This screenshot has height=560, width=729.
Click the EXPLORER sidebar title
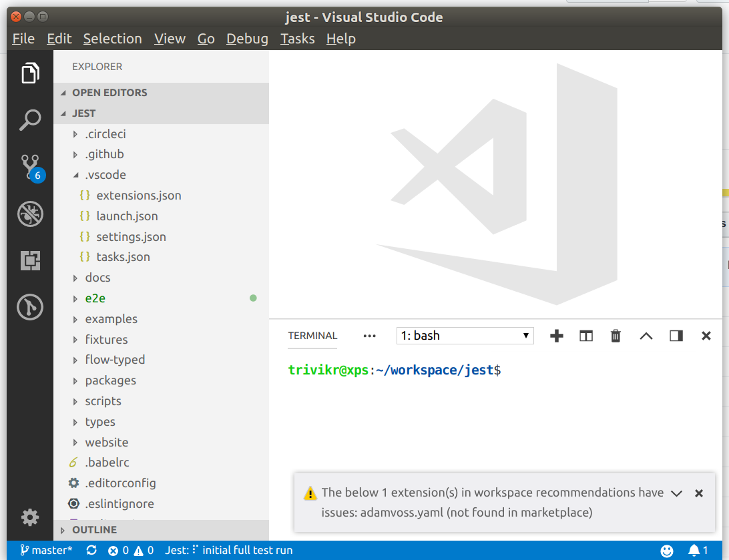pyautogui.click(x=97, y=67)
